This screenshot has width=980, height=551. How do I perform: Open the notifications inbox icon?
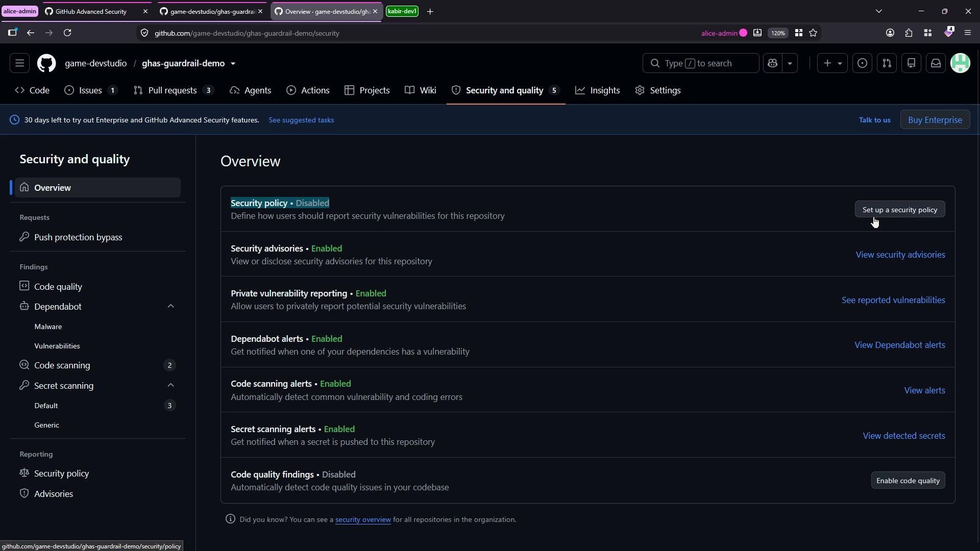point(936,63)
